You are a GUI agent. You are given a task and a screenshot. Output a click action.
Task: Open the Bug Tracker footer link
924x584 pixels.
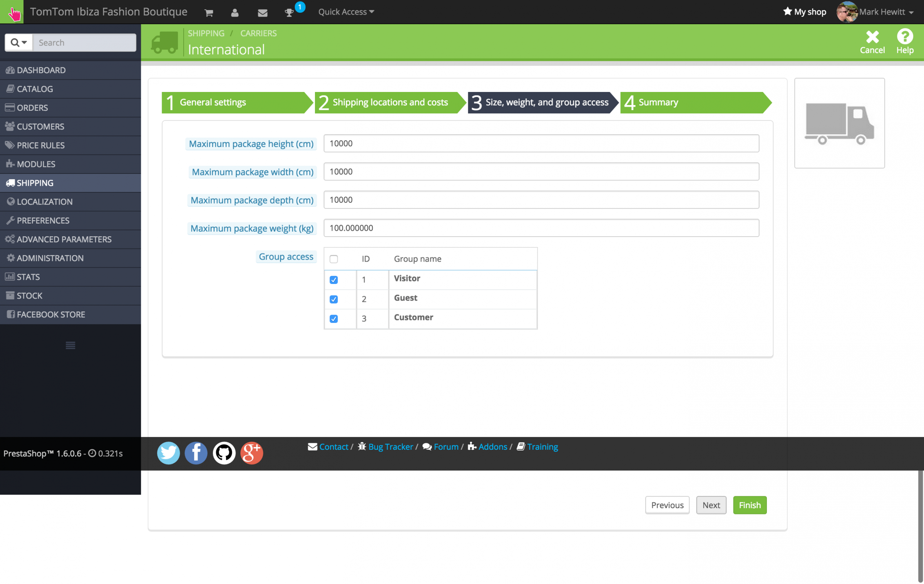(390, 447)
